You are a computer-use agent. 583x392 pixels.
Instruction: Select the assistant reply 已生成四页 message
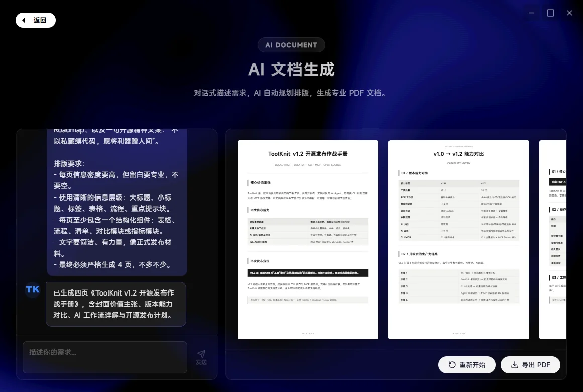click(x=116, y=304)
